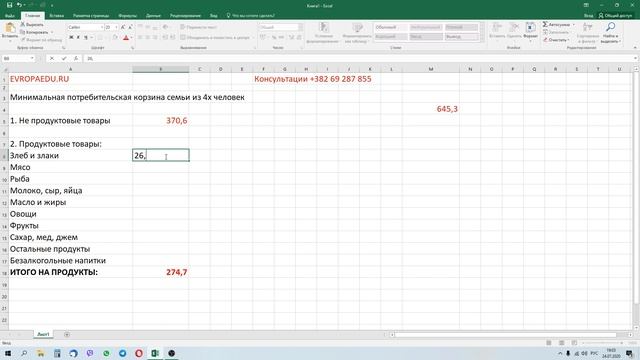Click the Tell me search box

coord(250,16)
